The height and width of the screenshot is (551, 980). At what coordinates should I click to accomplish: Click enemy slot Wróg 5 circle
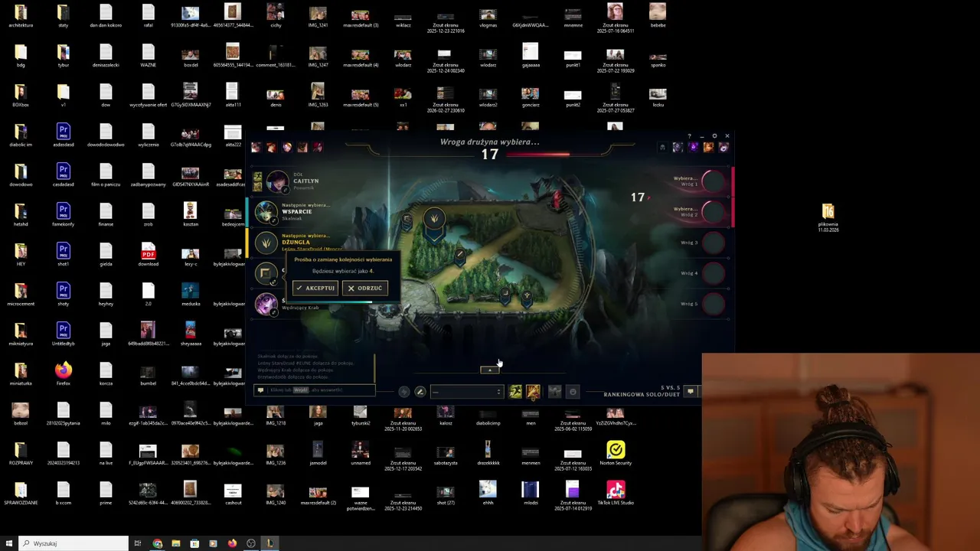(x=713, y=304)
